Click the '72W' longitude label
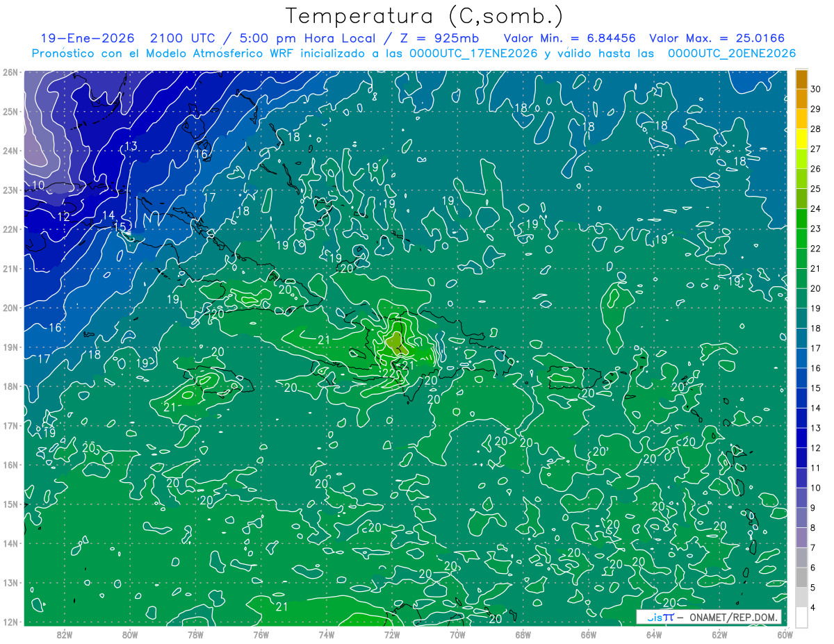The height and width of the screenshot is (644, 834). click(391, 634)
